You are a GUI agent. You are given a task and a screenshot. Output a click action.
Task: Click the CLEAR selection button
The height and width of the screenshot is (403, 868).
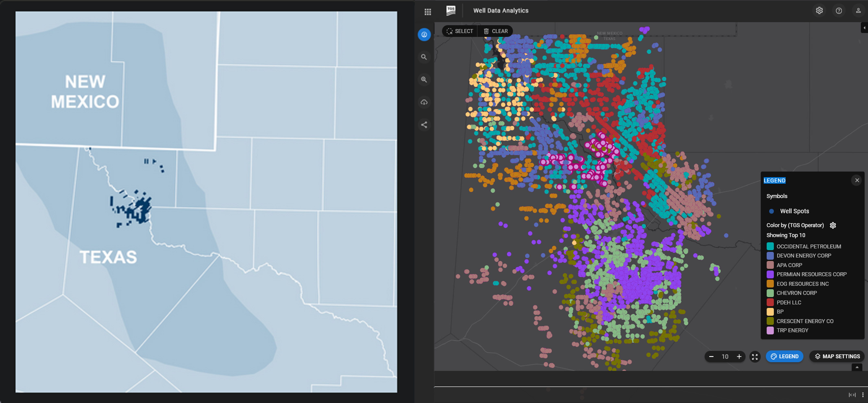tap(495, 31)
